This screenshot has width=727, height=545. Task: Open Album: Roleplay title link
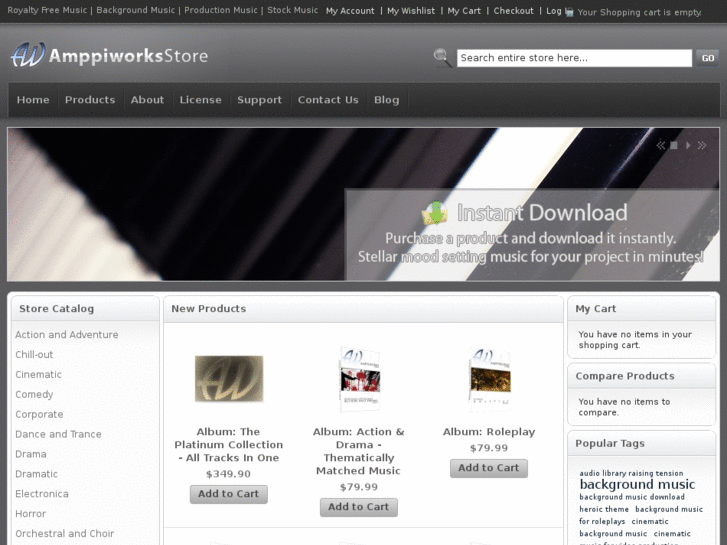[489, 432]
